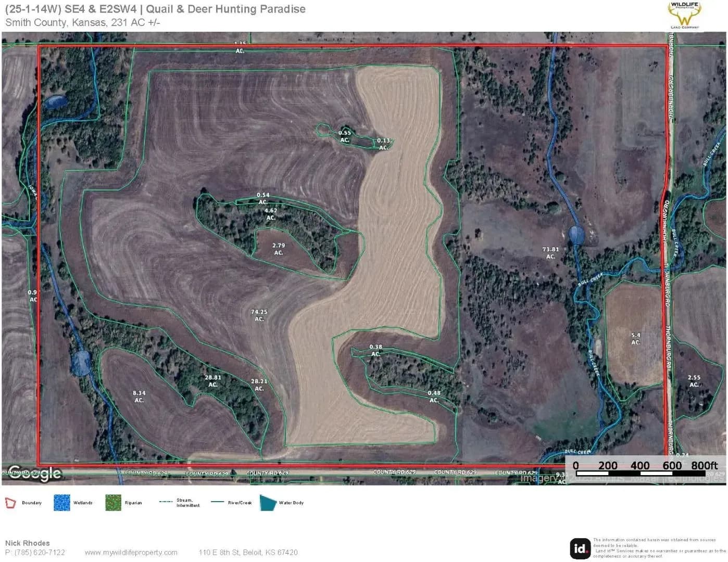The height and width of the screenshot is (562, 728).
Task: Click the 0.55 AC. label
Action: click(x=345, y=136)
